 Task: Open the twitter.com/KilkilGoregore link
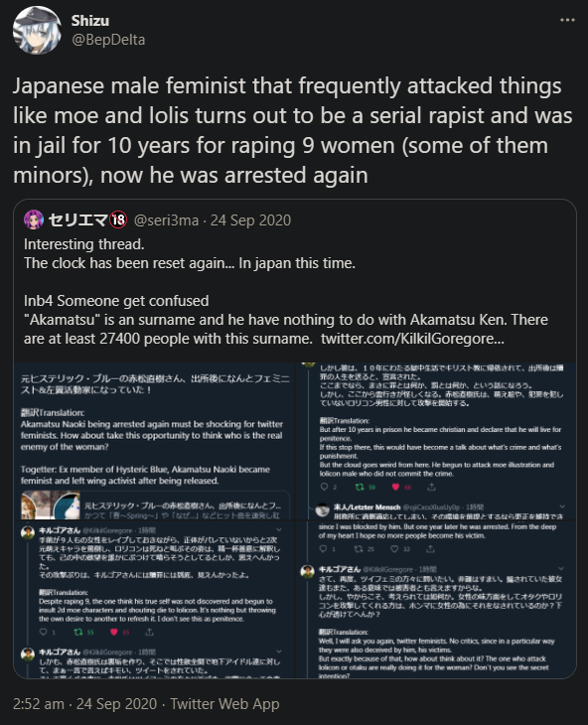pyautogui.click(x=412, y=339)
